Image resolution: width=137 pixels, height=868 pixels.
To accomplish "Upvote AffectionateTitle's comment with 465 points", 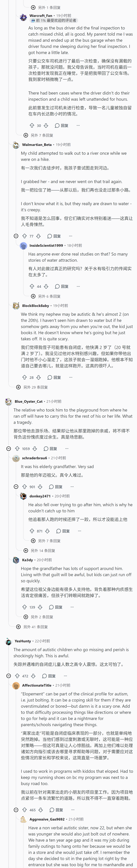I will point(25,810).
